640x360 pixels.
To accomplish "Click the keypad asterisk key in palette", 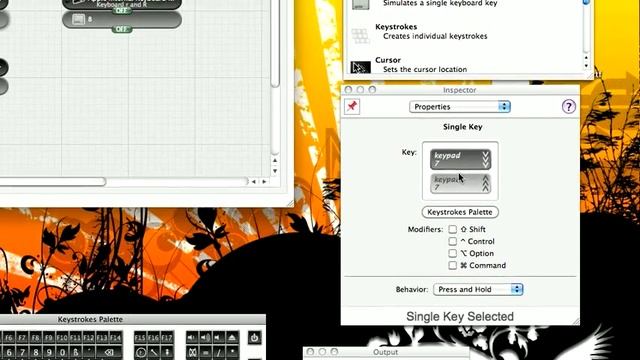I will click(x=232, y=352).
